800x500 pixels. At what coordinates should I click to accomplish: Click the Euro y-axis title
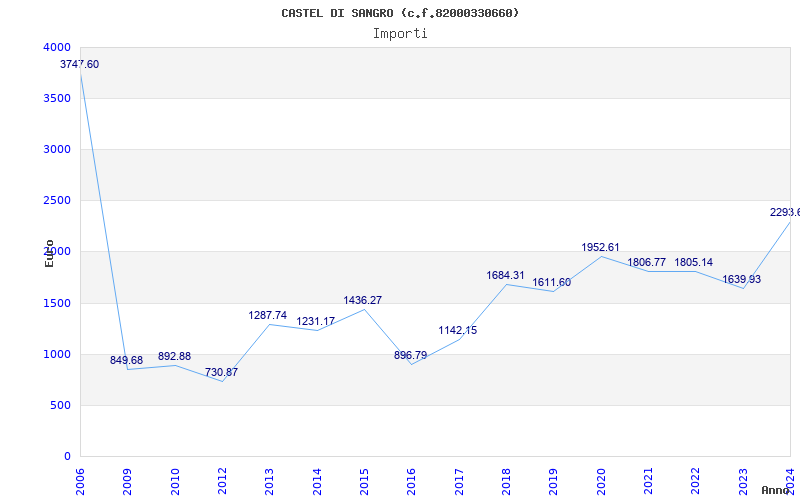[x=49, y=253]
